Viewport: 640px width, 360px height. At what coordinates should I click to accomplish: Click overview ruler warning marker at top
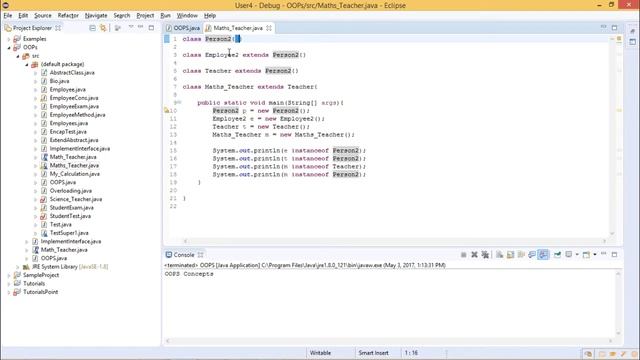(619, 39)
